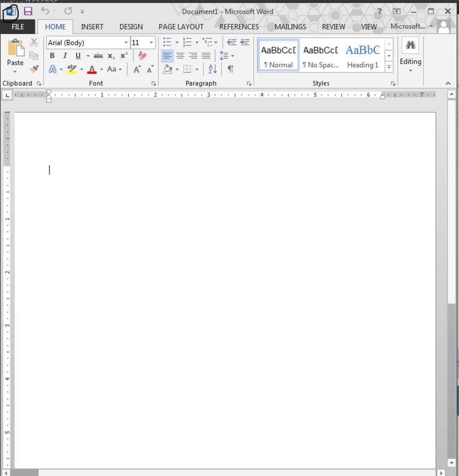Image resolution: width=459 pixels, height=476 pixels.
Task: Open the FILE tab
Action: click(x=17, y=27)
